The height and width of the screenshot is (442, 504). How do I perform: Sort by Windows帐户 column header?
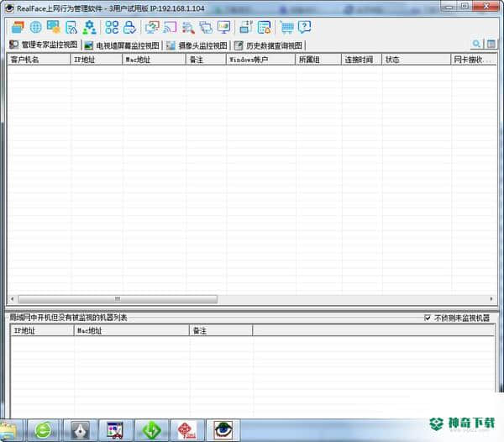coord(260,60)
